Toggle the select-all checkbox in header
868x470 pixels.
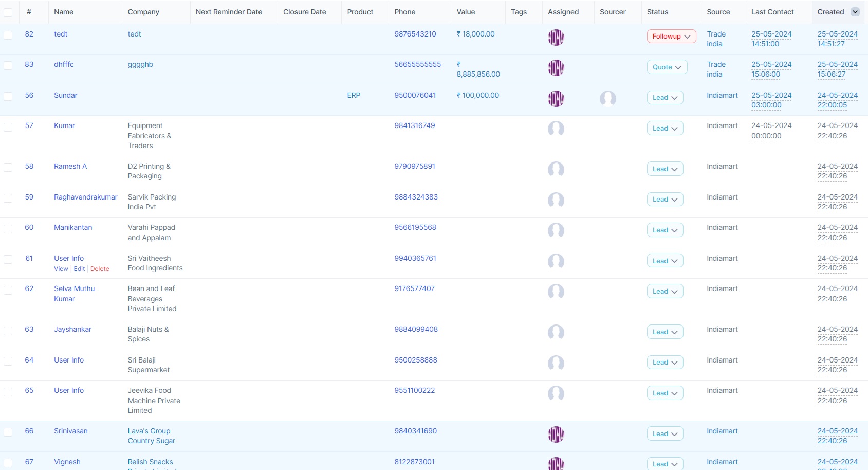point(8,12)
